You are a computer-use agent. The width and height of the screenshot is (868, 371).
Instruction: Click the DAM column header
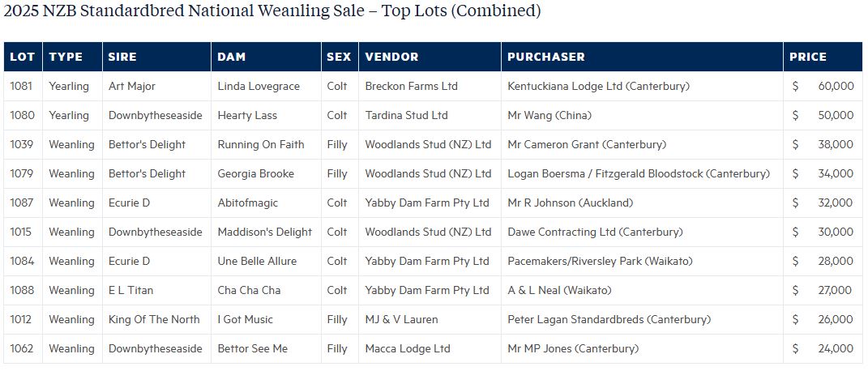[232, 57]
